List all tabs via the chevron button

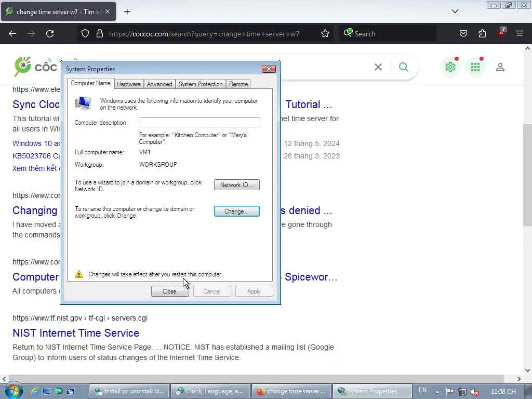(455, 11)
